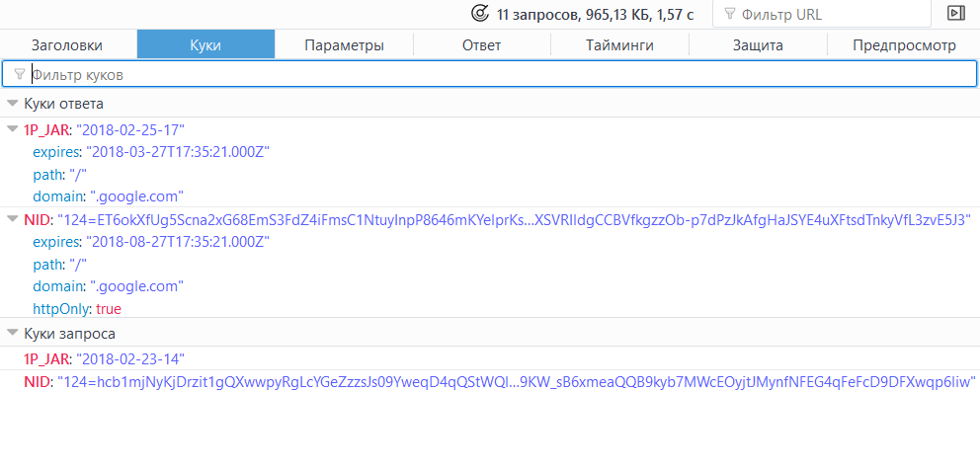
Task: Click the funnel icon in cookie filter
Action: point(19,74)
